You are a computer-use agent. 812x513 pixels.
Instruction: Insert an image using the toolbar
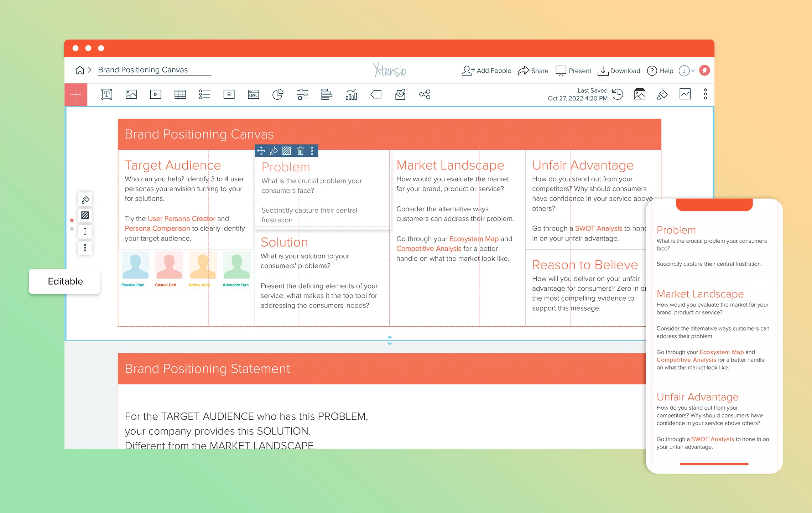tap(131, 94)
